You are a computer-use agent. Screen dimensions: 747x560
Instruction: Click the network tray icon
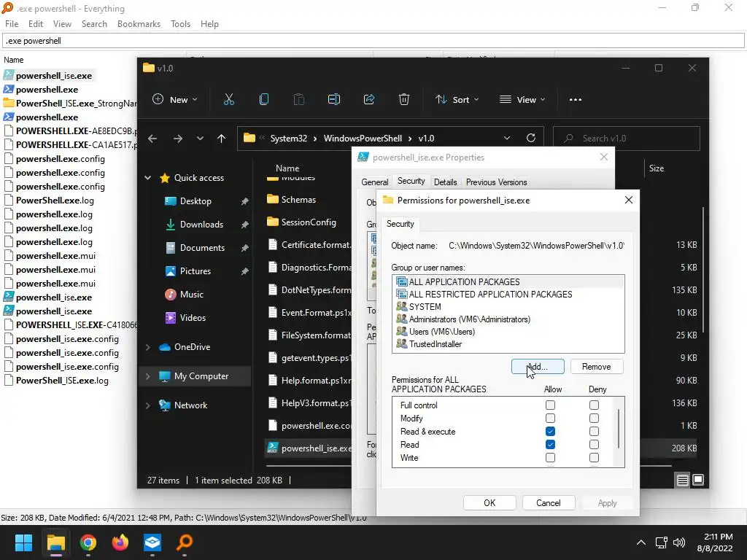click(x=661, y=542)
